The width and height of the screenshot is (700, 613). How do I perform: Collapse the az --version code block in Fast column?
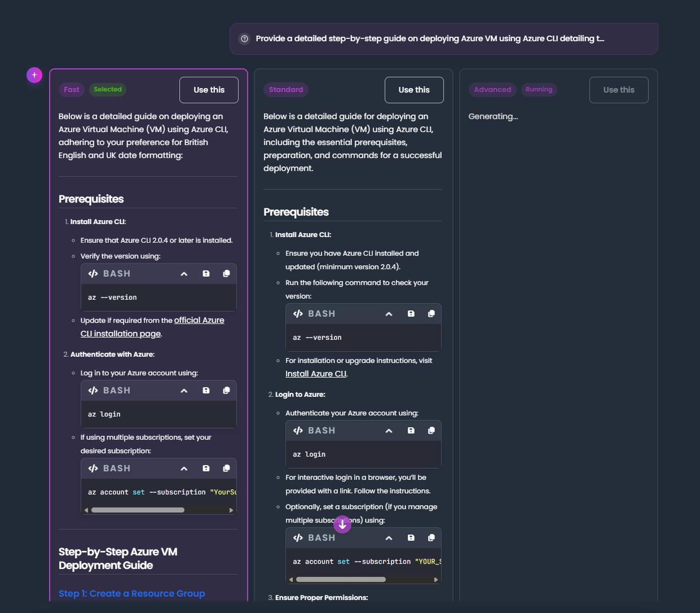[184, 274]
